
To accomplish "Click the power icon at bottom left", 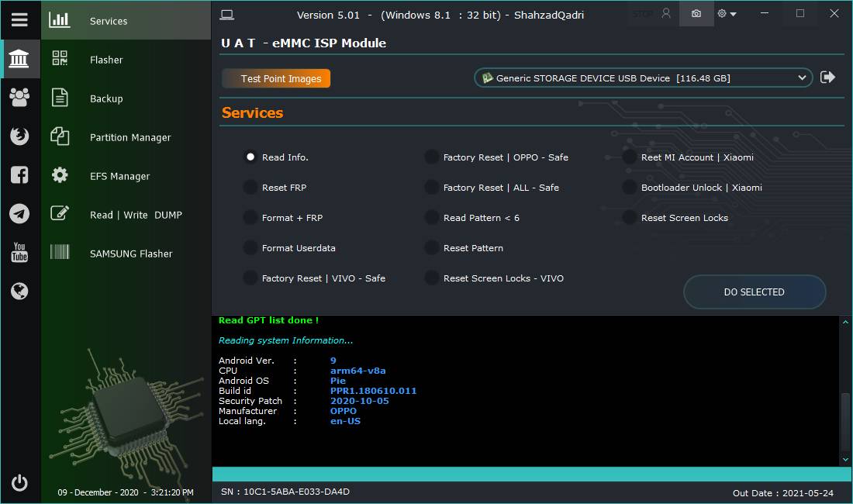I will 19,483.
